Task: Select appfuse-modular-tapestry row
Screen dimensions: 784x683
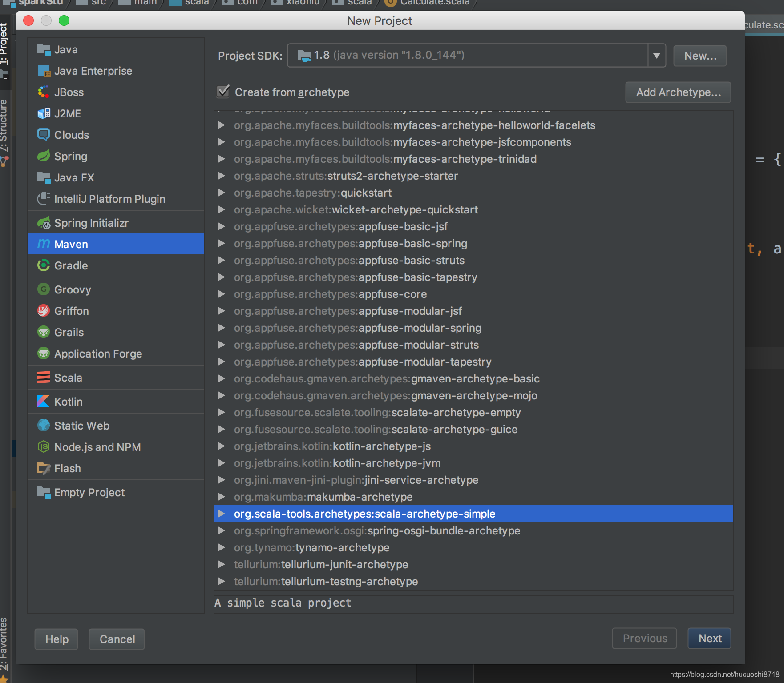Action: (x=473, y=362)
